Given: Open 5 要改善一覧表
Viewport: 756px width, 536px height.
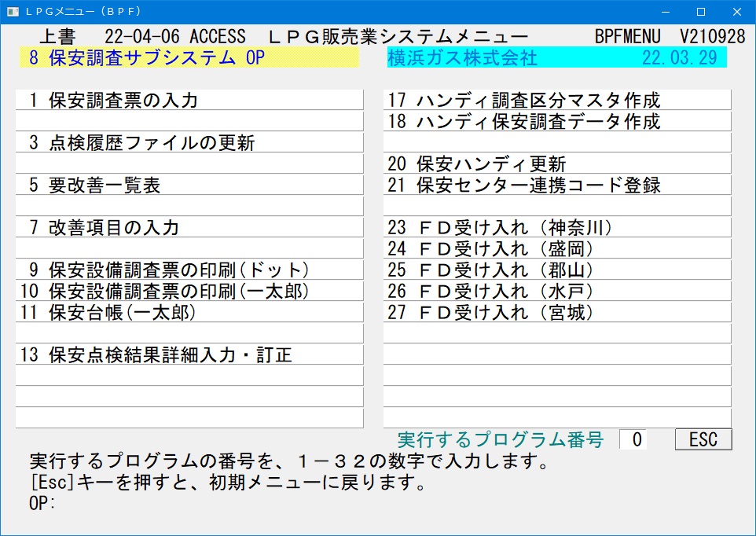Looking at the screenshot, I should pos(189,185).
